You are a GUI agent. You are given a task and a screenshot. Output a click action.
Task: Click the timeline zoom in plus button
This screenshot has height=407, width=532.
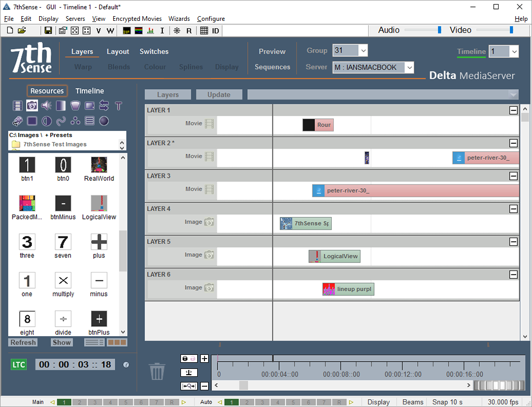tap(204, 359)
